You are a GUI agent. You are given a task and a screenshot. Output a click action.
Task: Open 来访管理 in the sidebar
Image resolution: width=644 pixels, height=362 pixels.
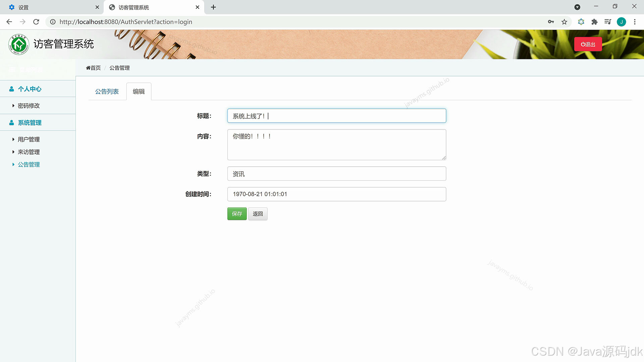point(29,152)
